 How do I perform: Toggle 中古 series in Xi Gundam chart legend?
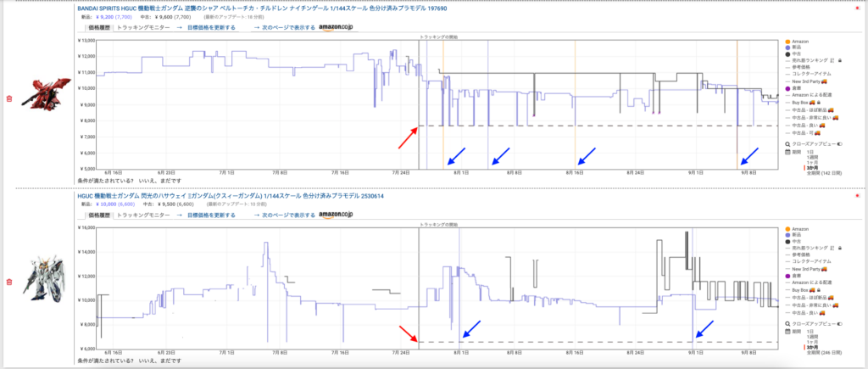click(x=793, y=242)
